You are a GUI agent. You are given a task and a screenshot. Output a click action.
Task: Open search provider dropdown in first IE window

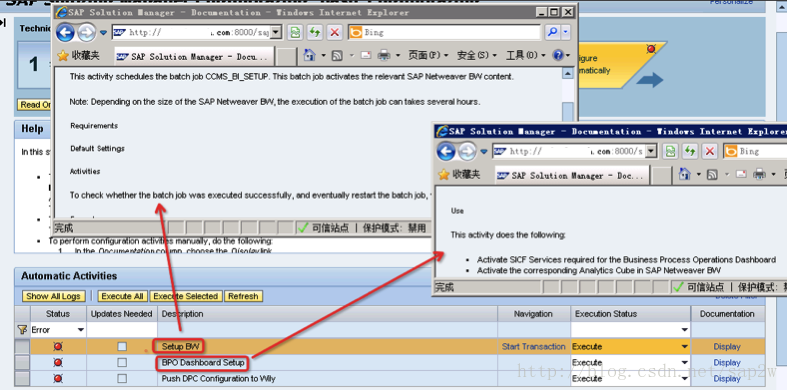(566, 33)
